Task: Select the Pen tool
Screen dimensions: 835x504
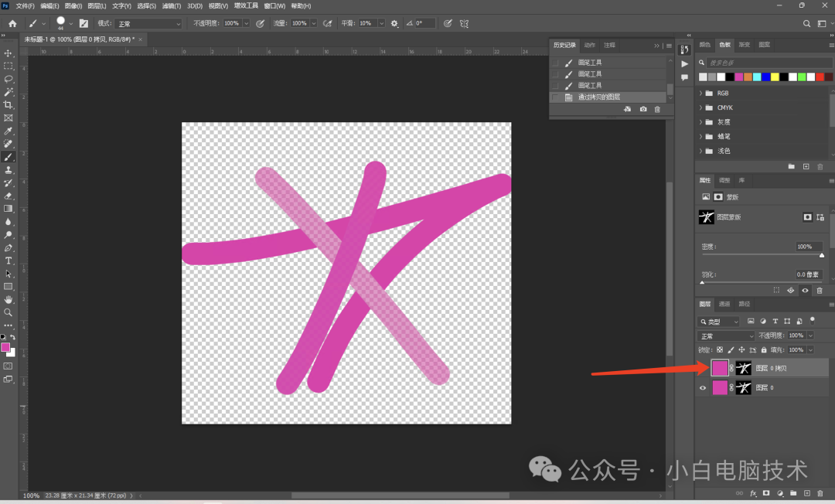Action: (8, 247)
